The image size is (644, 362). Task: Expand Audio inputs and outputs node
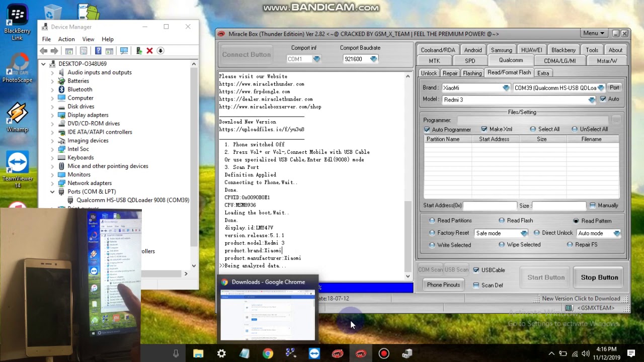52,72
